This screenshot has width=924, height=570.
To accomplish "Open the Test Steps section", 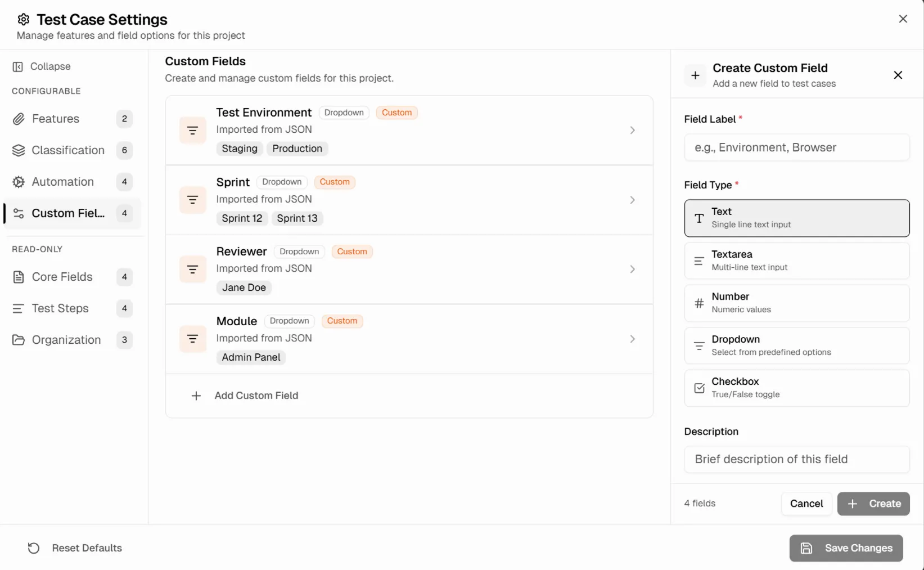I will [60, 308].
